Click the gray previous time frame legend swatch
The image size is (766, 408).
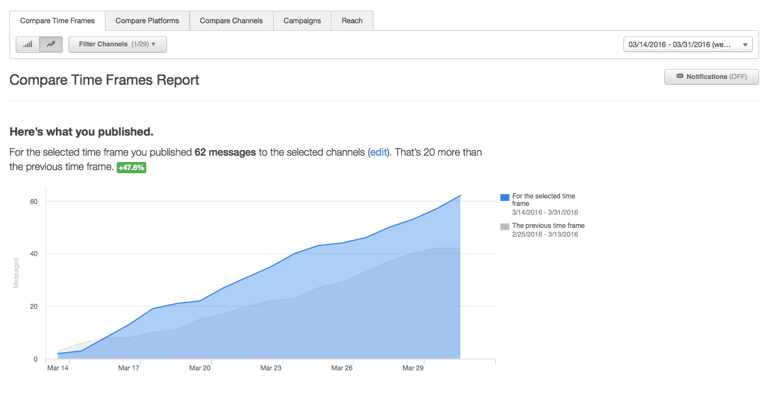pos(505,227)
